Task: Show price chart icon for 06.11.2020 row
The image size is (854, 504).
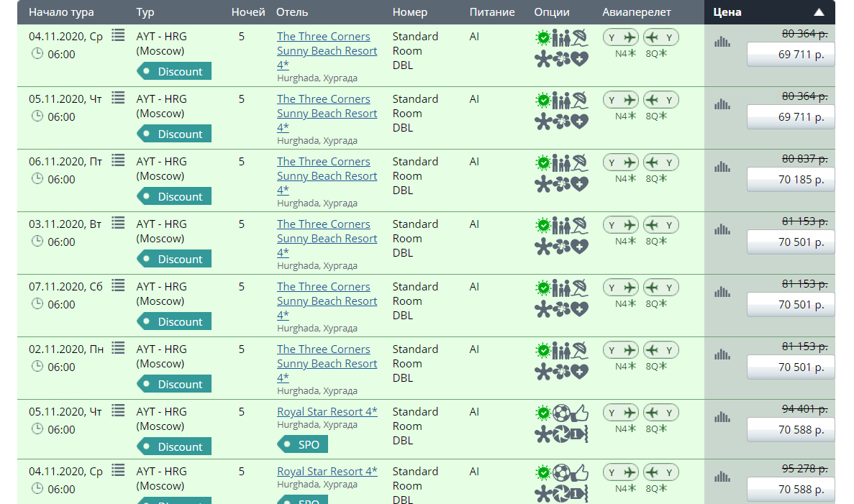Action: (722, 167)
